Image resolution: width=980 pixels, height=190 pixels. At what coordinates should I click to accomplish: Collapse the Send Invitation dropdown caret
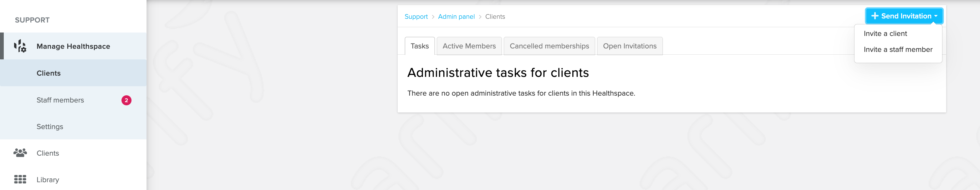(x=936, y=16)
